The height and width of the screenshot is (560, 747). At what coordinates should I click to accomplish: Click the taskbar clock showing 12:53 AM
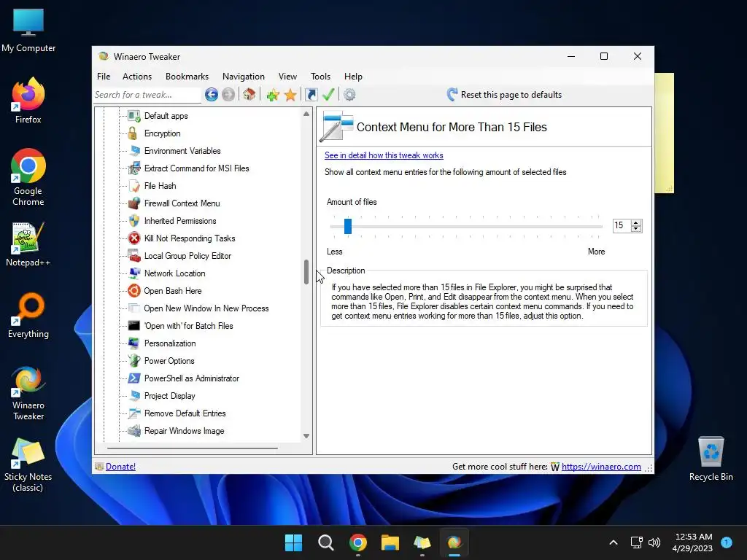coord(693,542)
